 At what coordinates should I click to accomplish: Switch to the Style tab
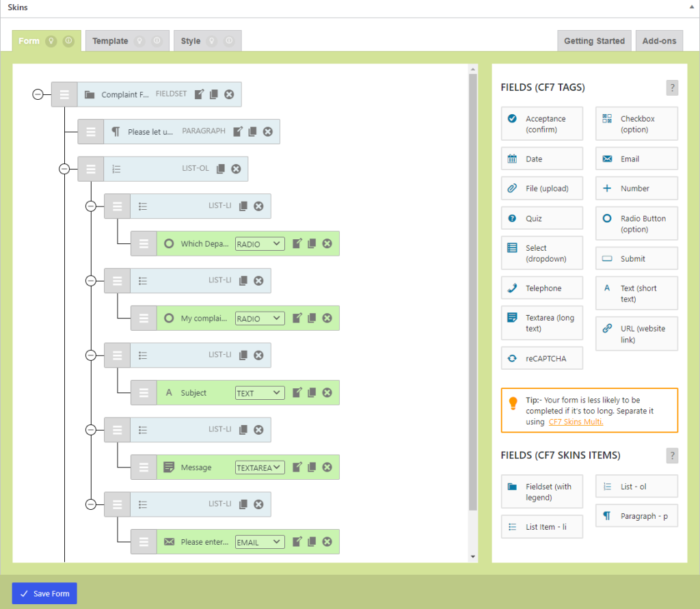[191, 41]
